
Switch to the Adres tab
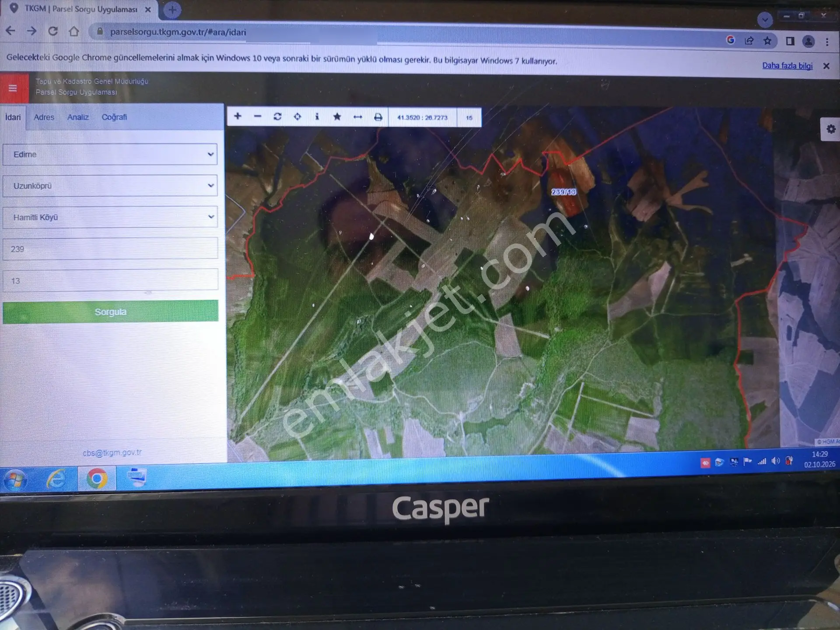pos(44,117)
